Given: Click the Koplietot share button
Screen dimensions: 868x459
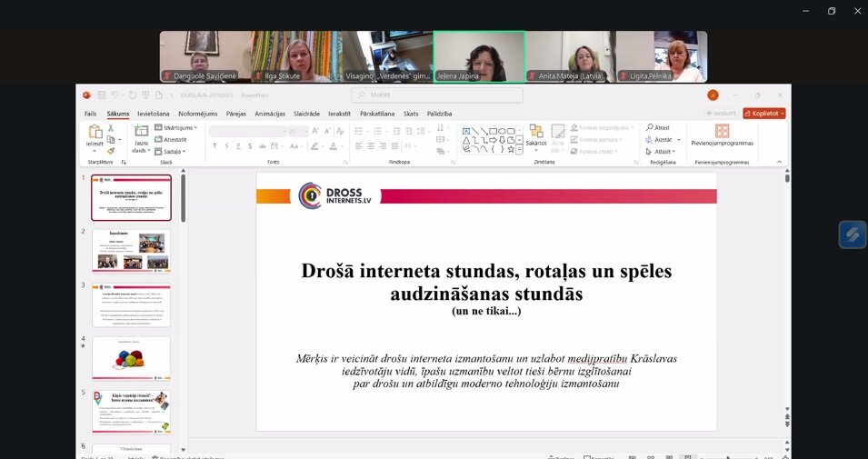Looking at the screenshot, I should tap(763, 114).
